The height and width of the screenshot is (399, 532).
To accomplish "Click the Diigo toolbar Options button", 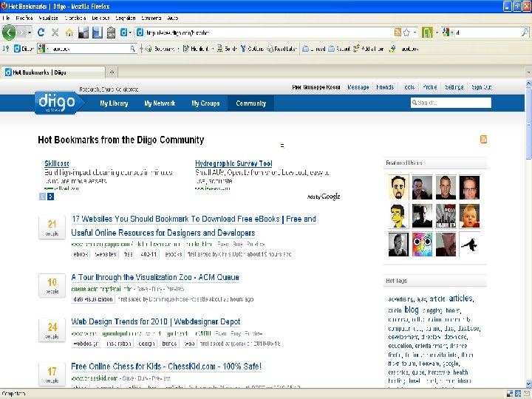I will coord(252,49).
